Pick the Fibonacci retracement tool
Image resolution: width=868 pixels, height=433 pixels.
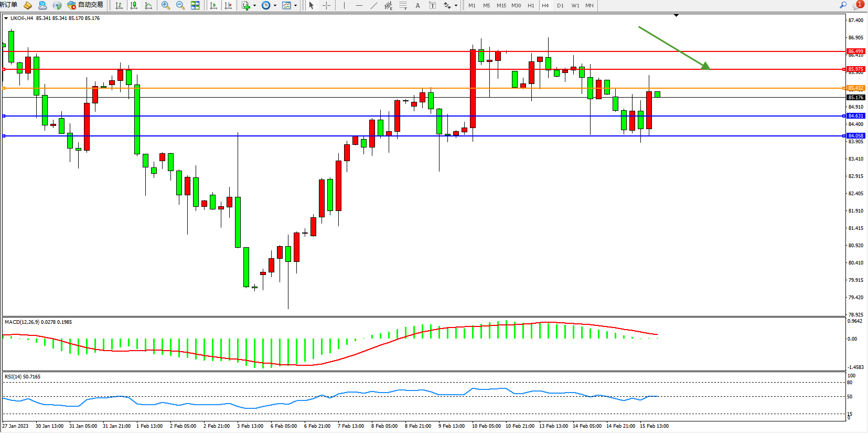coord(403,5)
